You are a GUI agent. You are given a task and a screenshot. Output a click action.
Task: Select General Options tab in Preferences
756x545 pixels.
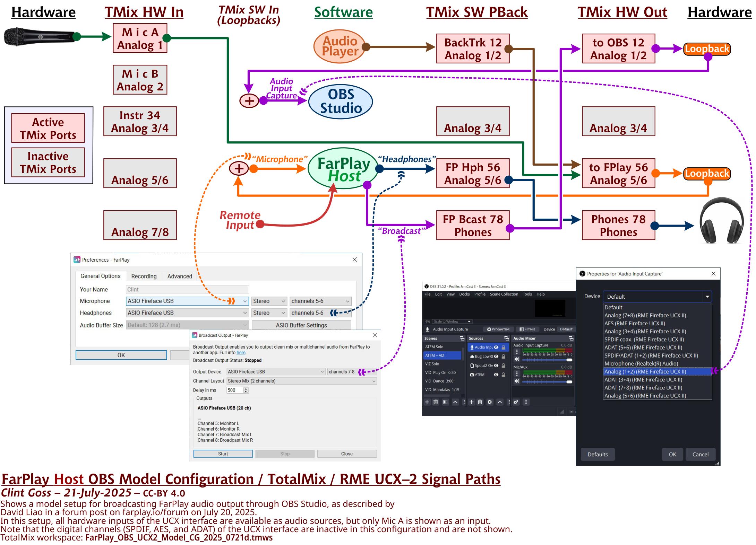click(x=101, y=276)
